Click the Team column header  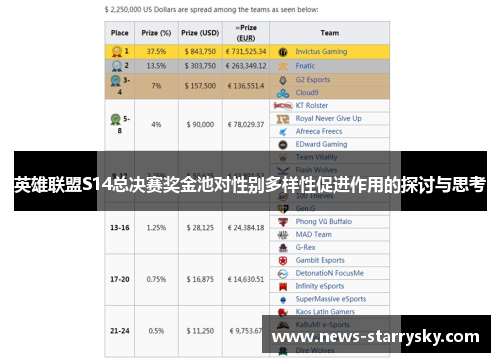(x=330, y=33)
